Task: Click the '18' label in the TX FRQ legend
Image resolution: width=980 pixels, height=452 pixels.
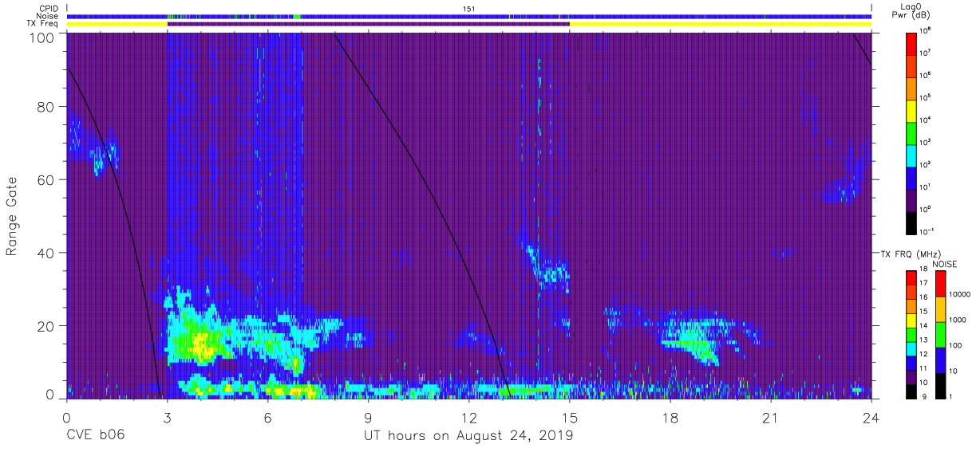Action: point(923,269)
